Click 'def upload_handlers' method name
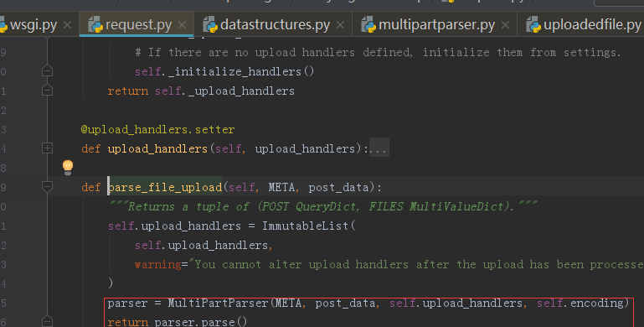The image size is (644, 327). (157, 149)
